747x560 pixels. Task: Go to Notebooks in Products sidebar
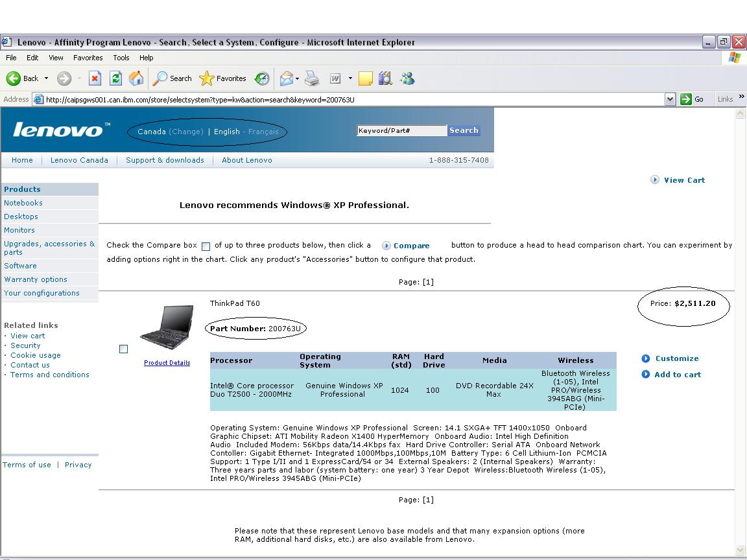click(23, 203)
